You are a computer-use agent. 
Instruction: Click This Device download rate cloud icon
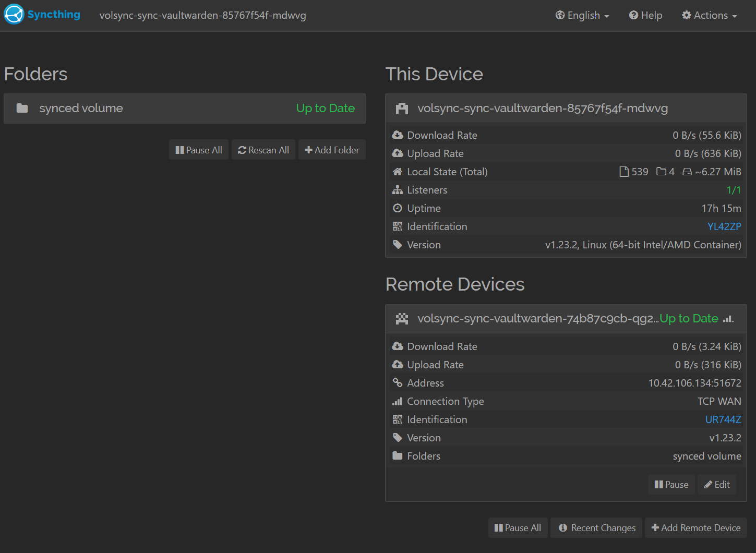point(398,135)
